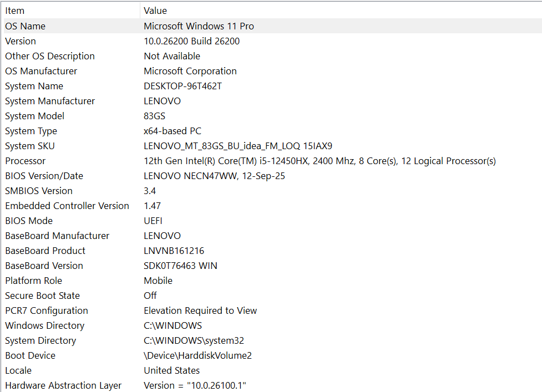Select the Secure Boot State row
This screenshot has height=392, width=542.
(273, 296)
